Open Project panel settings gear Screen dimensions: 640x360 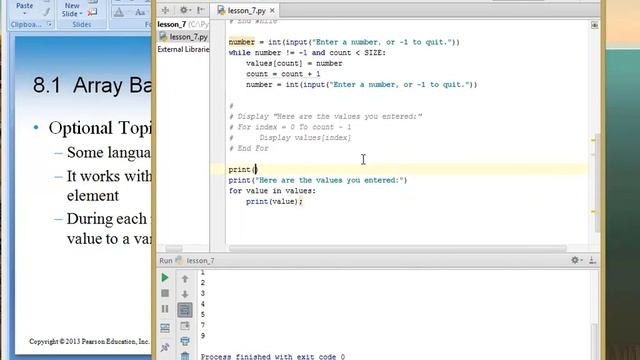184,10
